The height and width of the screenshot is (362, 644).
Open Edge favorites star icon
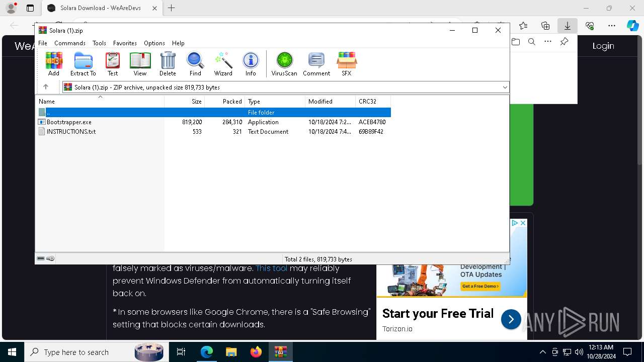coord(523,26)
